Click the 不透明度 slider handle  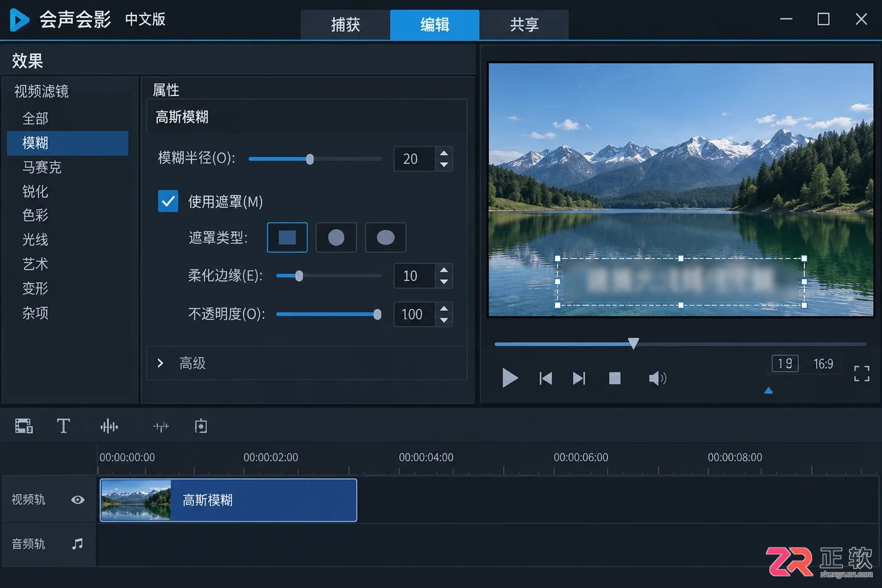377,314
